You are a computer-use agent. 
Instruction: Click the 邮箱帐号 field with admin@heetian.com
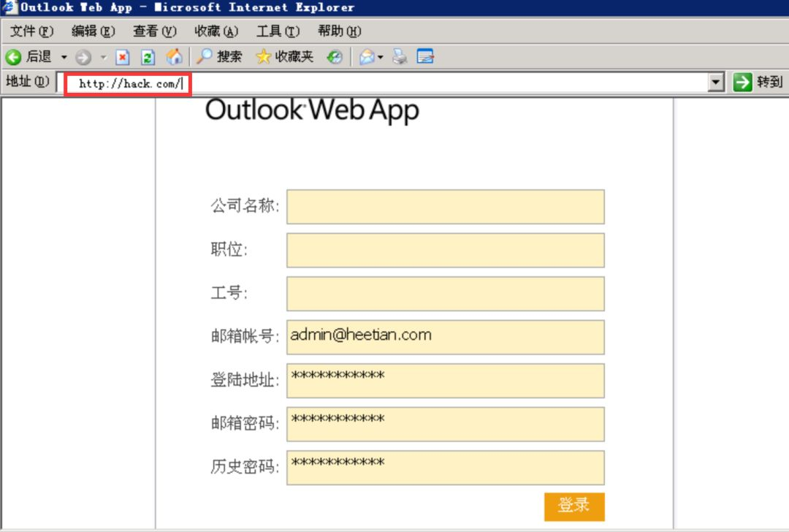446,337
